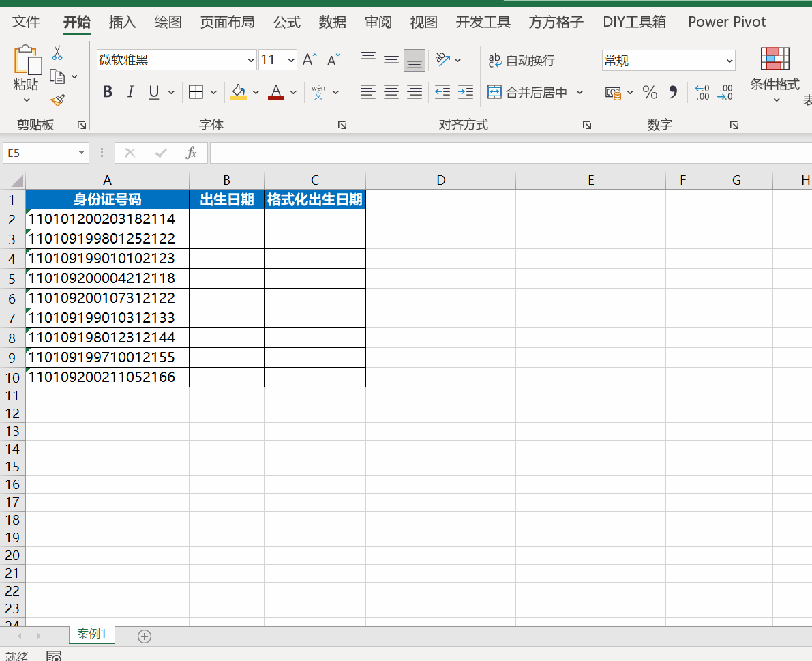The width and height of the screenshot is (812, 661).
Task: Click the cancel X icon in formula bar
Action: tap(130, 153)
